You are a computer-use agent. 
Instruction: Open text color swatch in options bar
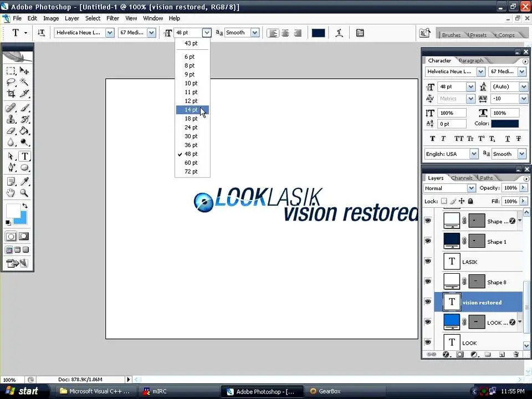(x=318, y=33)
